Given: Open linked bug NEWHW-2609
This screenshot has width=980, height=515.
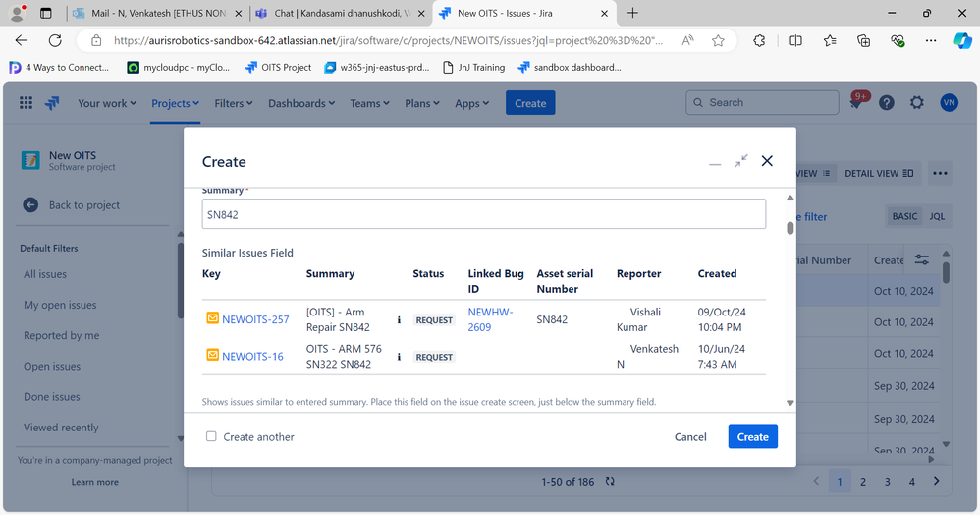Looking at the screenshot, I should 490,319.
